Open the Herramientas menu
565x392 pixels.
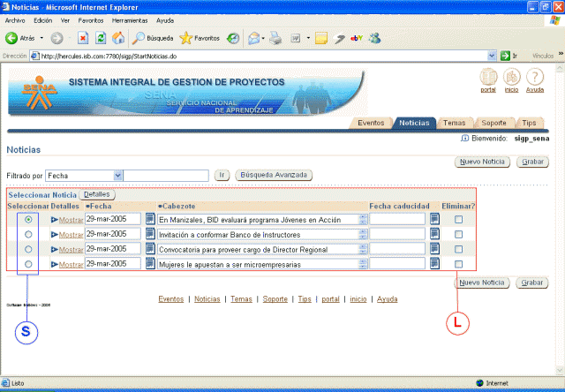(130, 20)
